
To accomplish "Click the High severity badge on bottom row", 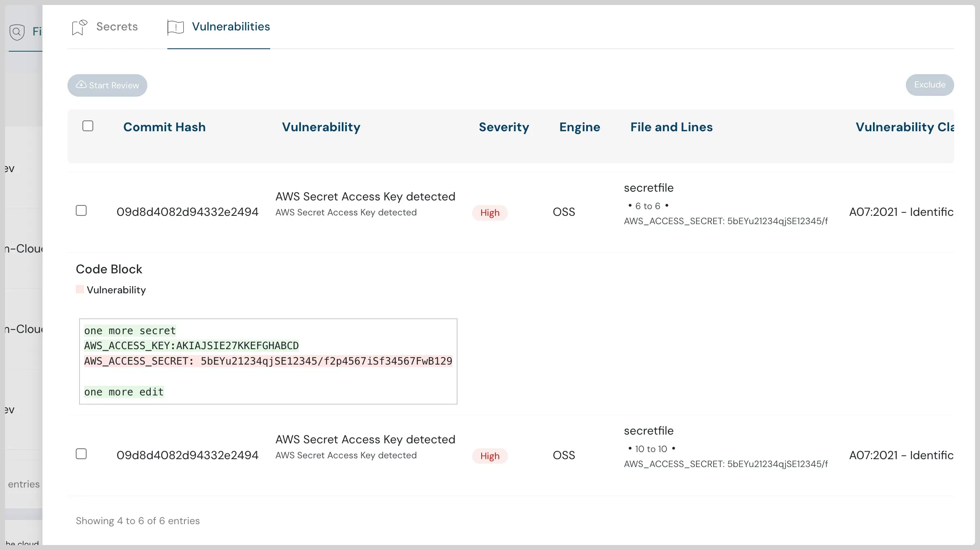I will click(490, 456).
